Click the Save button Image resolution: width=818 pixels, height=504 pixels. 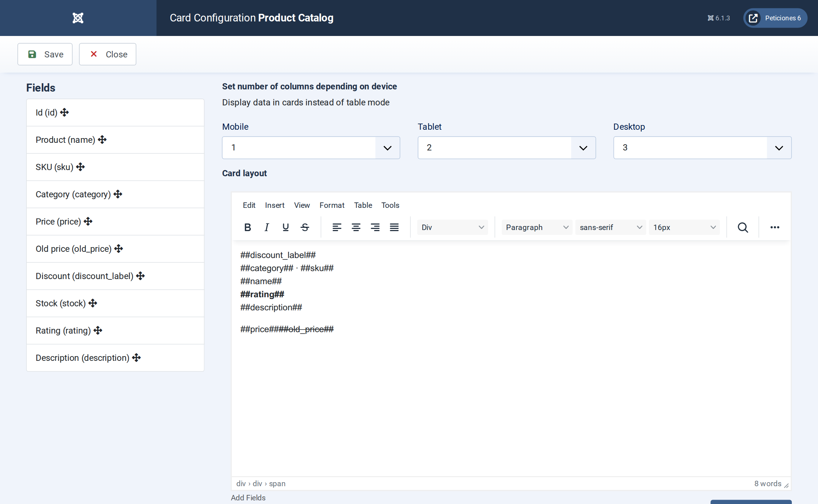coord(45,54)
